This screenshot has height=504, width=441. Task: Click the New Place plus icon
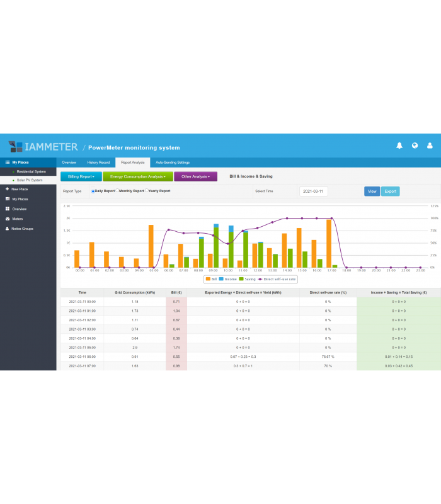coord(7,189)
